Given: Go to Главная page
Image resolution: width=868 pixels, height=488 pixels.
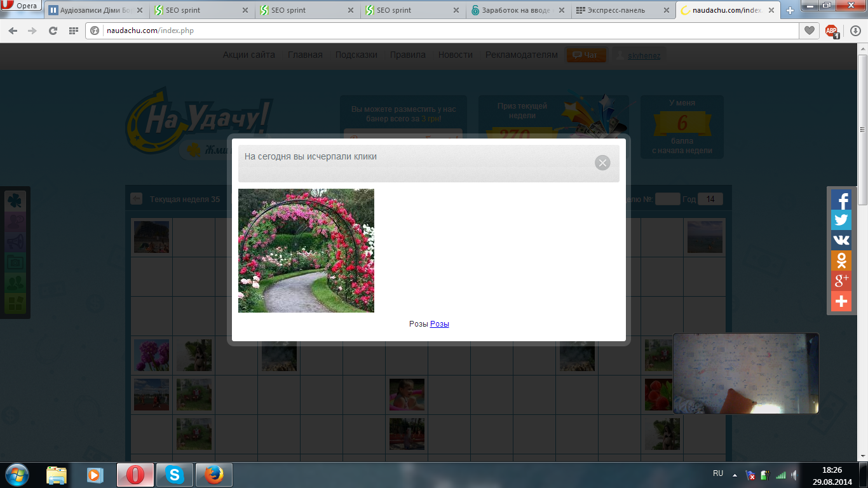Looking at the screenshot, I should [x=305, y=55].
